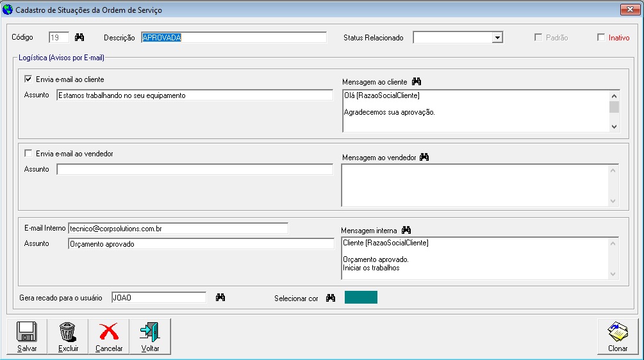Image resolution: width=644 pixels, height=360 pixels.
Task: Click binoculars icon beside Mensagem interna
Action: (406, 229)
